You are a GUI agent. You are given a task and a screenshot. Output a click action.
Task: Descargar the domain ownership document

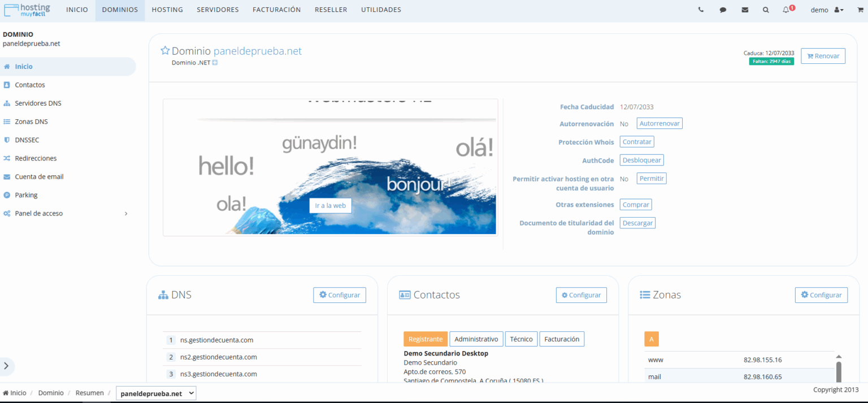(637, 223)
